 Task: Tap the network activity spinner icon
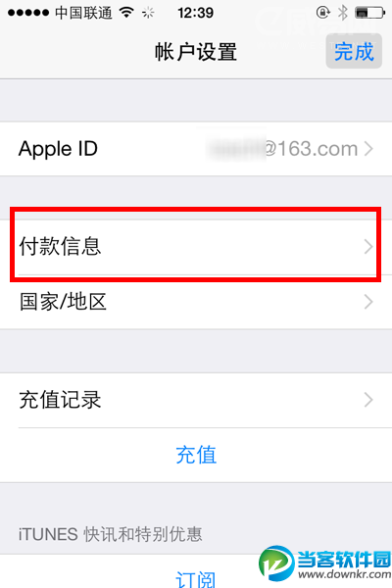click(148, 13)
